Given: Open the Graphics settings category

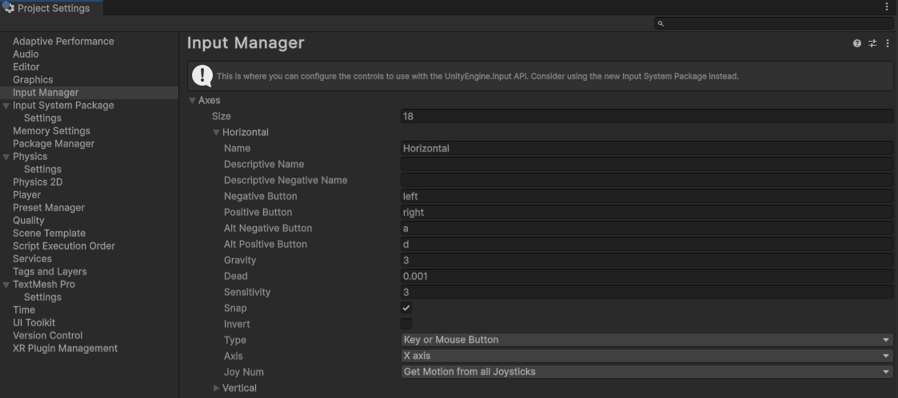Looking at the screenshot, I should click(x=33, y=80).
